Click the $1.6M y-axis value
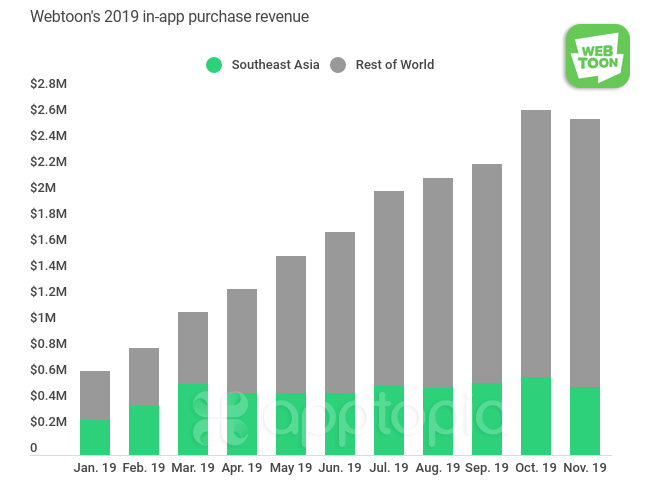The width and height of the screenshot is (650, 480). [x=49, y=240]
